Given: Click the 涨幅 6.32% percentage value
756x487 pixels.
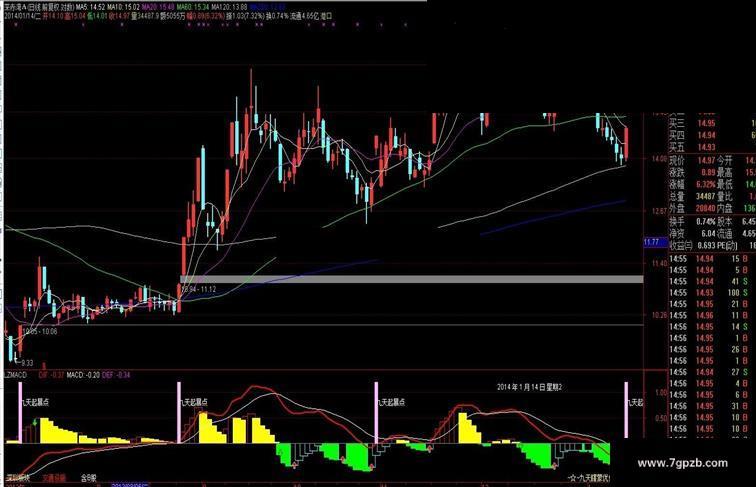Looking at the screenshot, I should pos(705,184).
